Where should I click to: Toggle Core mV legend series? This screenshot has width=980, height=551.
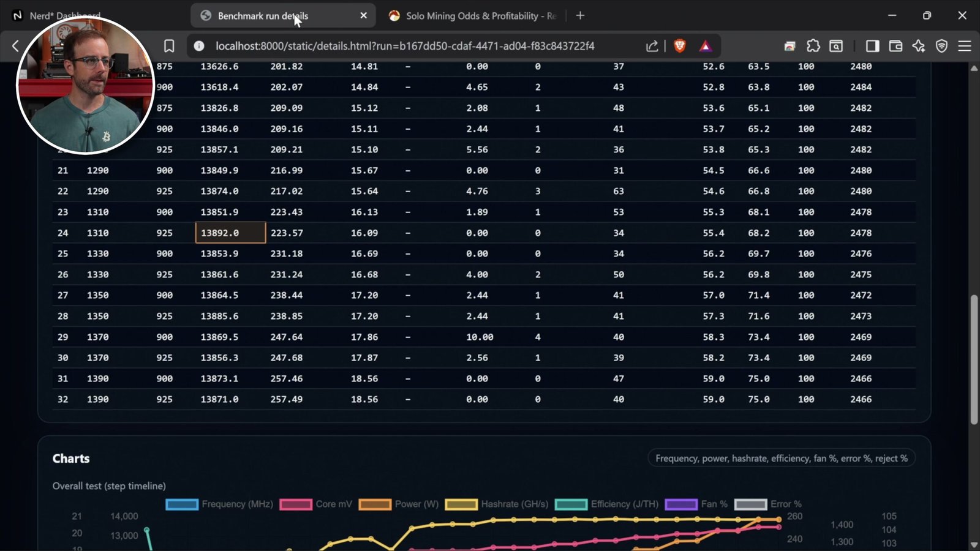tap(316, 504)
